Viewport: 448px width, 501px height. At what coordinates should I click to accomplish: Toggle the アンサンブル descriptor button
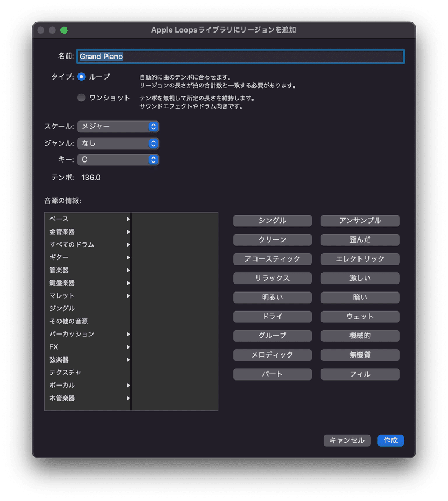click(x=360, y=221)
